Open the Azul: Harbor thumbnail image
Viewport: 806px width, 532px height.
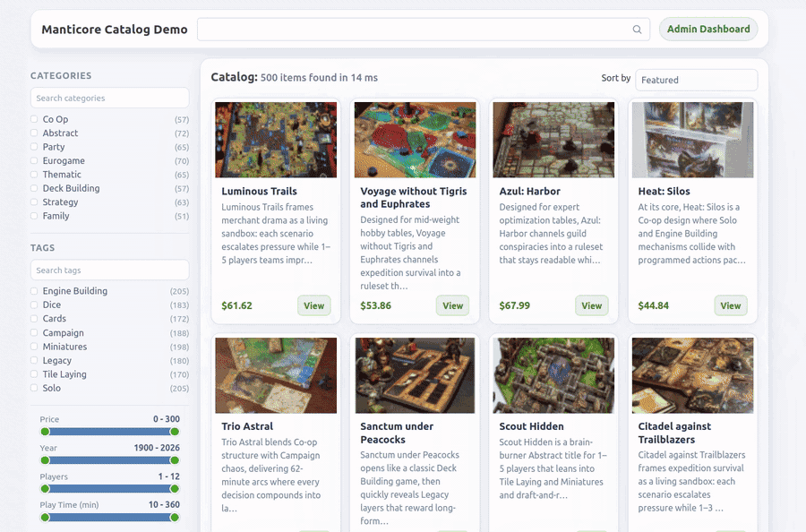(x=553, y=140)
